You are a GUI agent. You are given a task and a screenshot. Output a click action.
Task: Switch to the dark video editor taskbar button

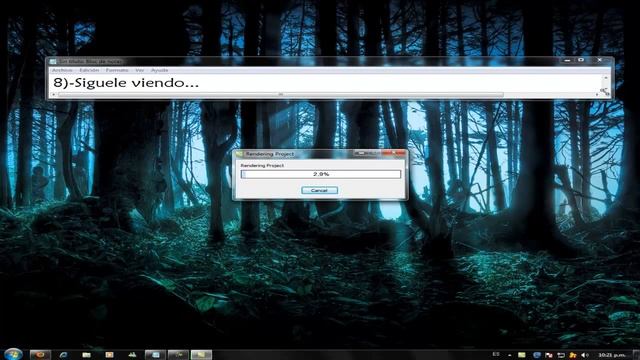[178, 355]
